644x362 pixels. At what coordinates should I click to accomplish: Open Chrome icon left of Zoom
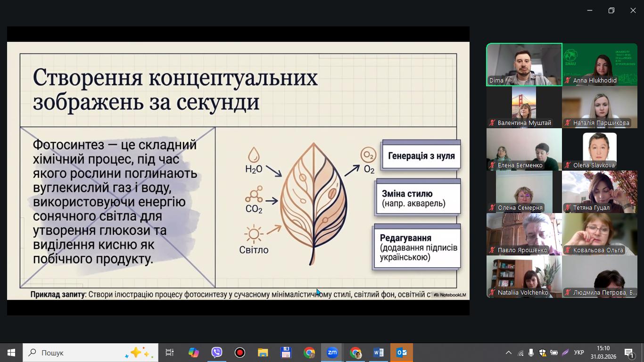pos(309,353)
